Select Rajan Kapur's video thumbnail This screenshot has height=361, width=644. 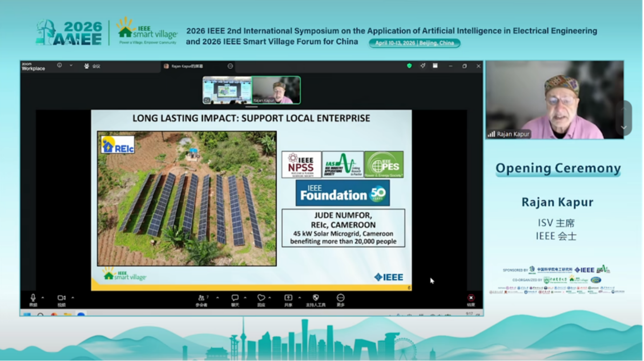(x=276, y=90)
